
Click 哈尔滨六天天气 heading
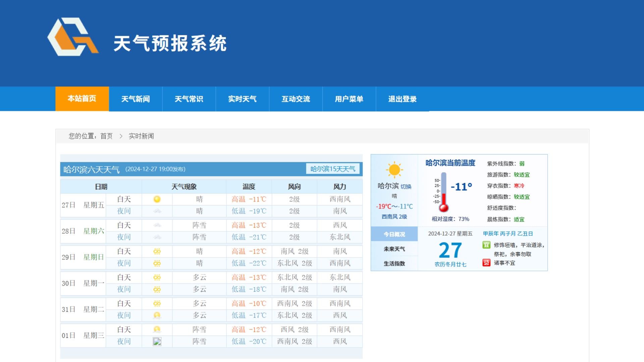[91, 170]
